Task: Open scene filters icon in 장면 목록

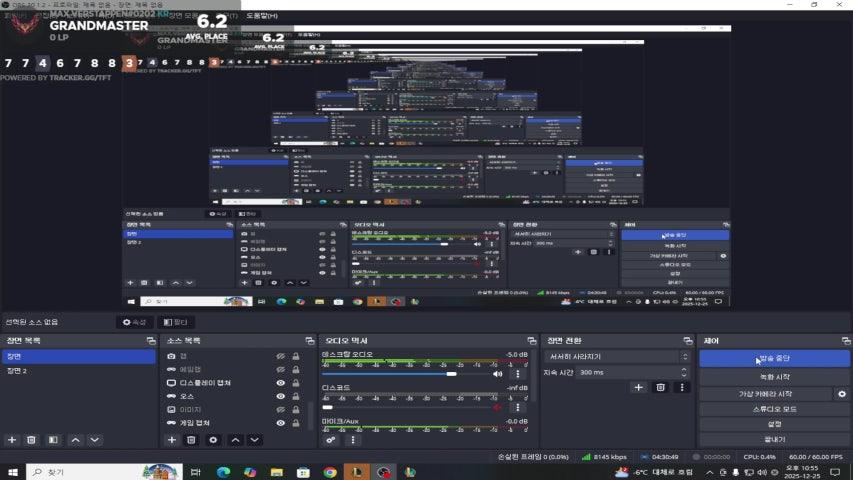Action: pyautogui.click(x=53, y=440)
